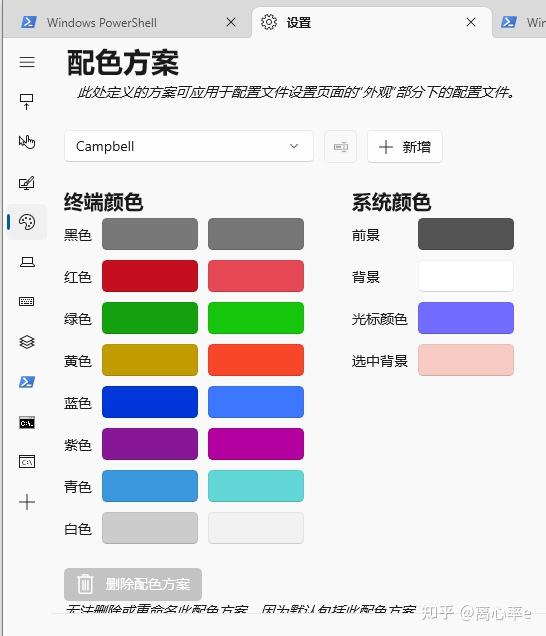Image resolution: width=546 pixels, height=636 pixels.
Task: Select the Color schemes palette icon
Action: (x=27, y=222)
